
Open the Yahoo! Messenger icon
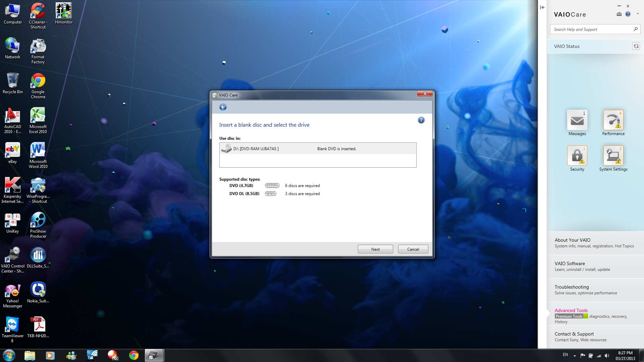(13, 295)
